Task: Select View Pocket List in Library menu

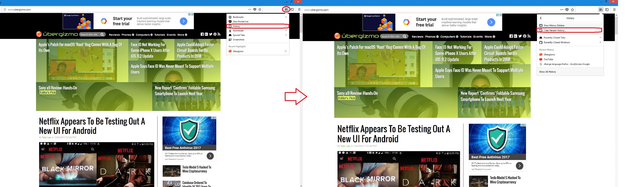Action: (x=258, y=21)
